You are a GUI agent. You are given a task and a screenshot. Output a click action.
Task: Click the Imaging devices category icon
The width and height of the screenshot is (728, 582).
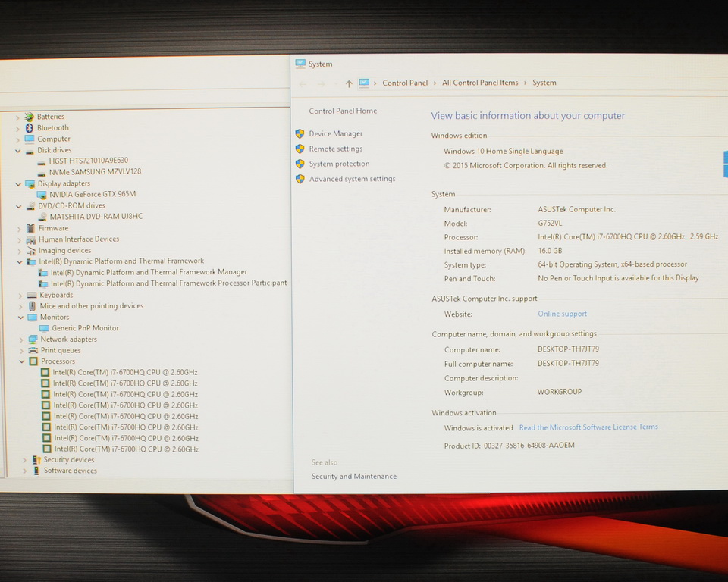coord(31,251)
